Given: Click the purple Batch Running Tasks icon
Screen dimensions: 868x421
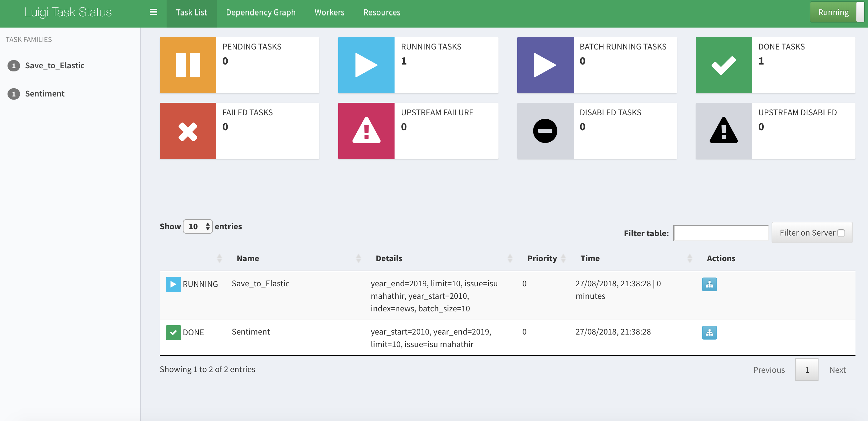Looking at the screenshot, I should tap(545, 65).
